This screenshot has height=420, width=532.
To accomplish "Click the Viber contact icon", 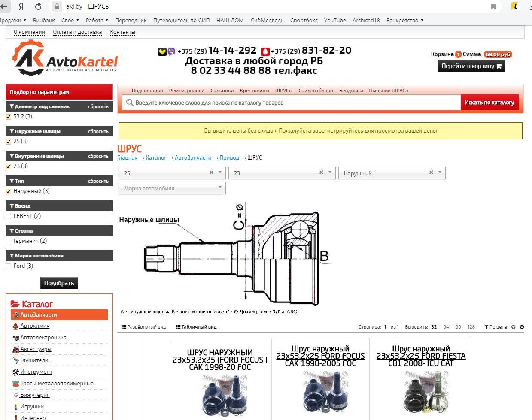I will (x=171, y=52).
